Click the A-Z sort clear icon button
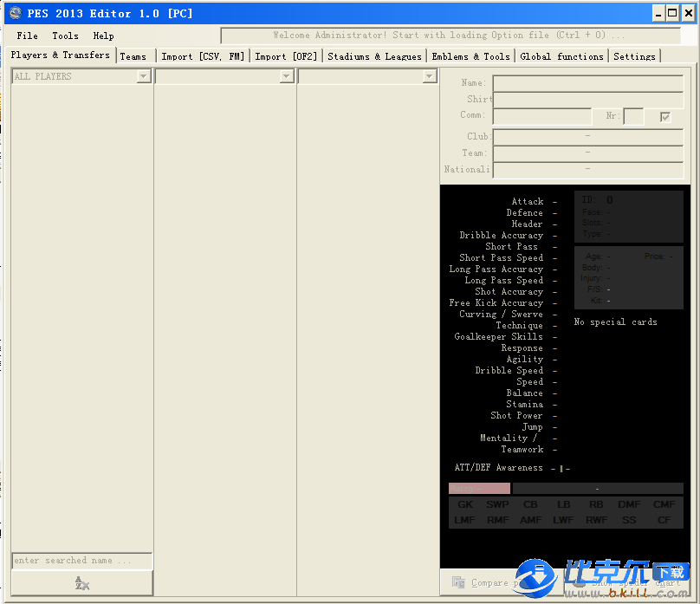This screenshot has height=604, width=700. [x=82, y=583]
